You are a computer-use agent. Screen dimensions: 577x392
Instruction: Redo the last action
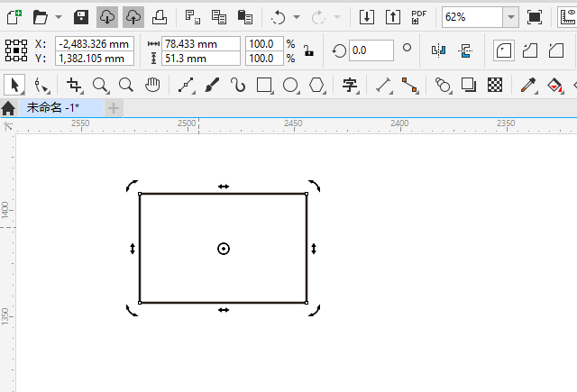[318, 17]
